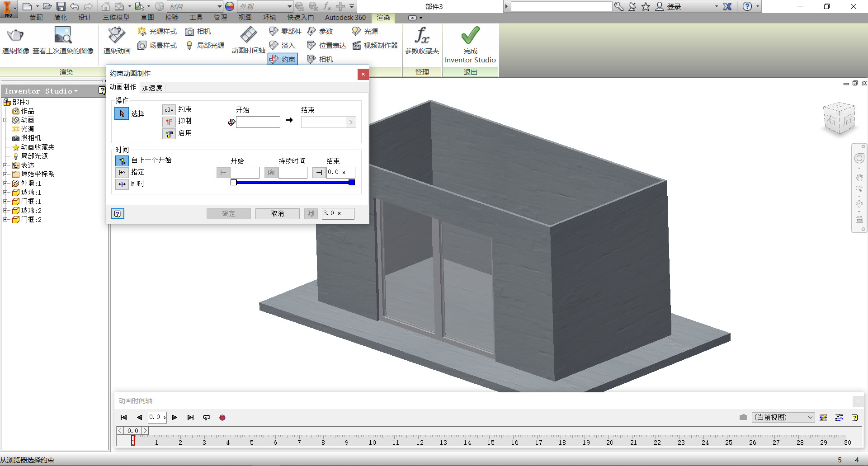Open the Autodesk 360 ribbon tab
Viewport: 868px width, 466px height.
(345, 18)
